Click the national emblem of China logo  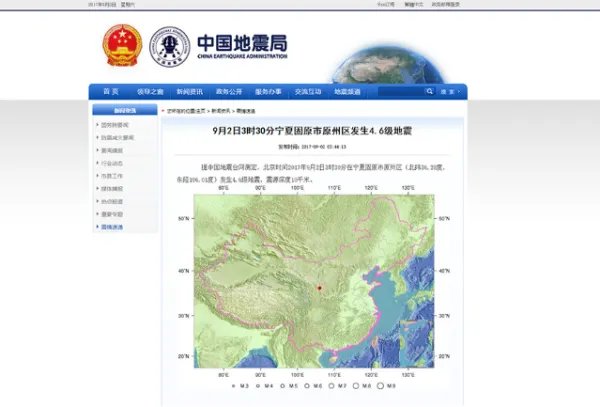(122, 46)
